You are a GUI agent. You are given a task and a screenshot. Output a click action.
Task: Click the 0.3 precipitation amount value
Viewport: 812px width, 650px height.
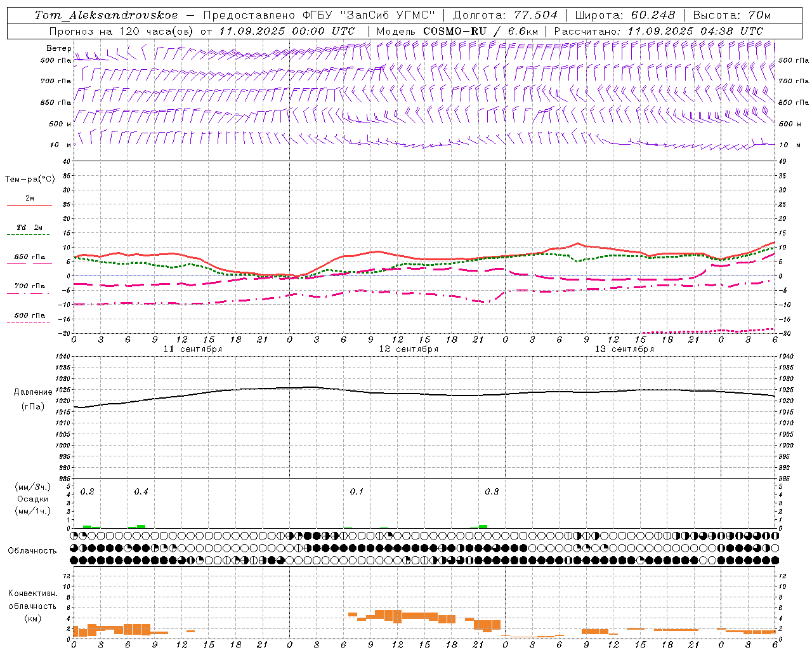[492, 492]
